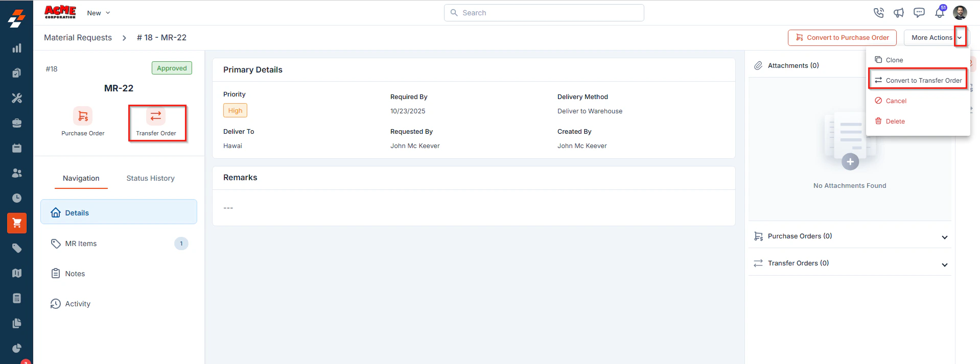
Task: Click John Mc Keever under Requested By
Action: [415, 145]
